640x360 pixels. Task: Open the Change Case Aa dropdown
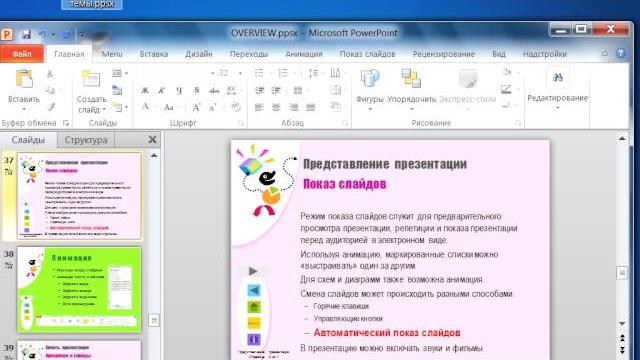coord(170,107)
